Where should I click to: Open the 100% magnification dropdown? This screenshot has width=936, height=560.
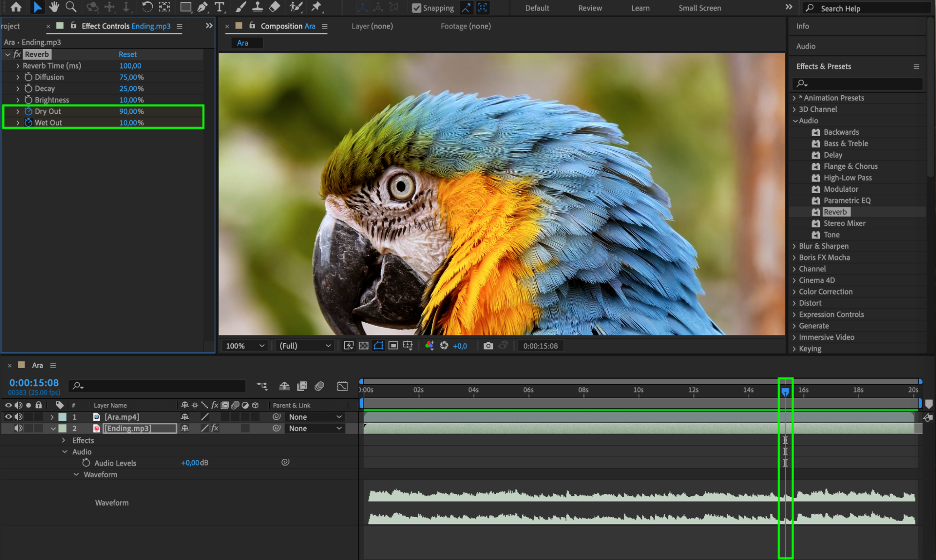245,346
